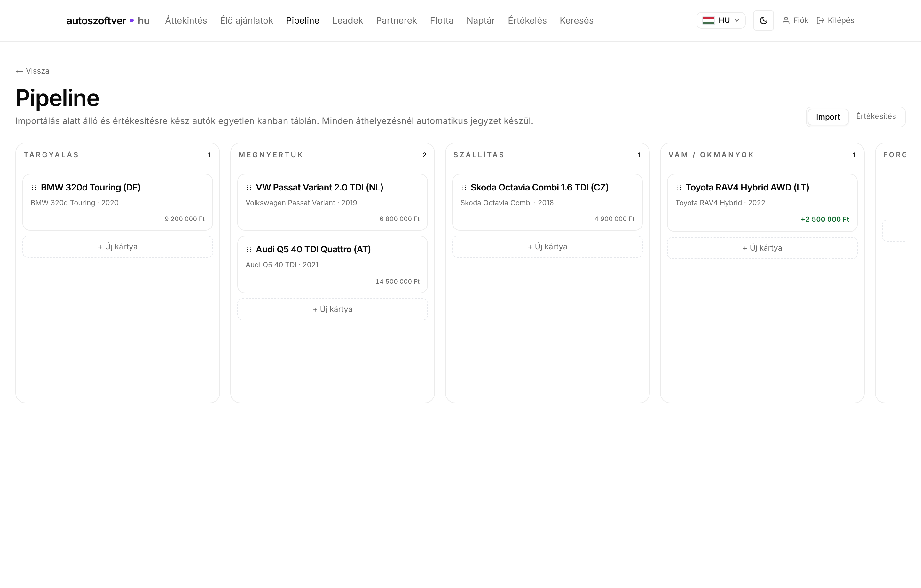Open the Áttekintés menu item

click(186, 21)
